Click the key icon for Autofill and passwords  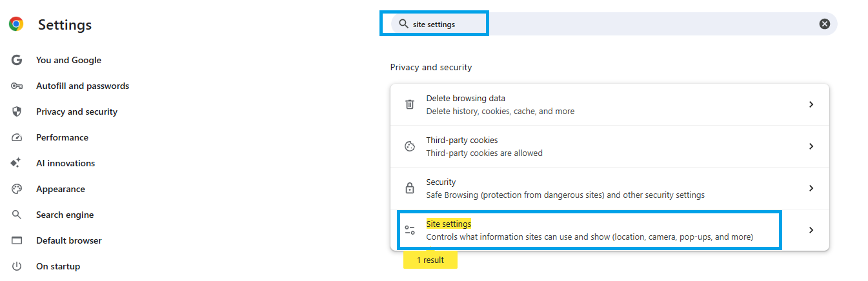tap(17, 86)
